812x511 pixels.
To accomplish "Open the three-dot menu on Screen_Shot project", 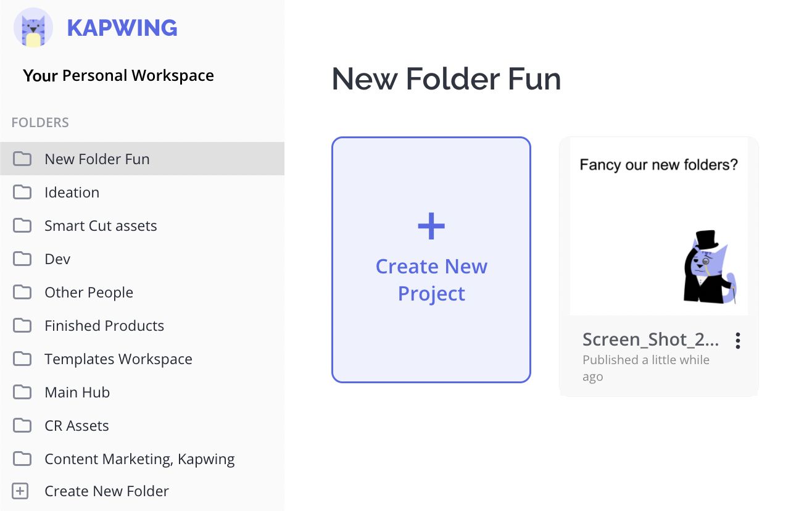I will tap(737, 341).
